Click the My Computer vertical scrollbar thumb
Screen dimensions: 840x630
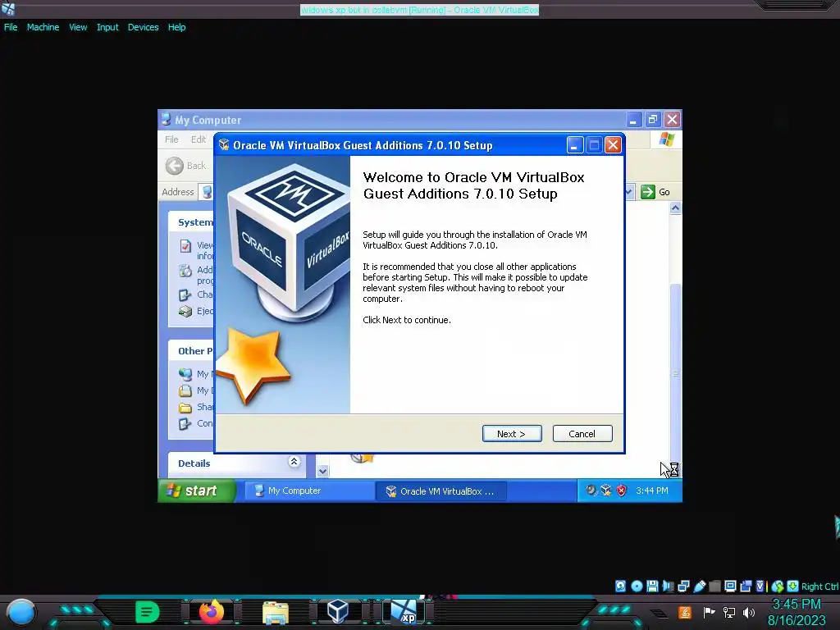676,373
